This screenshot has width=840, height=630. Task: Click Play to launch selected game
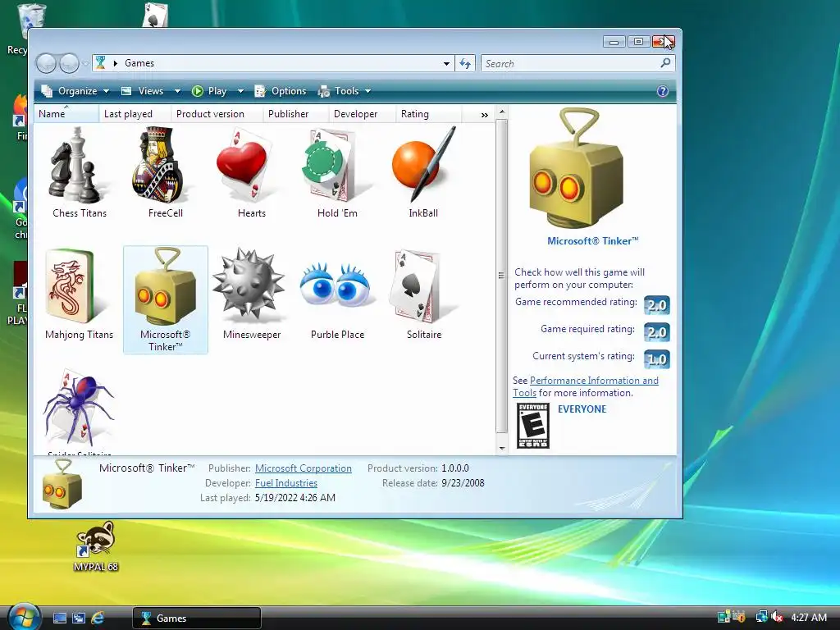pyautogui.click(x=210, y=91)
